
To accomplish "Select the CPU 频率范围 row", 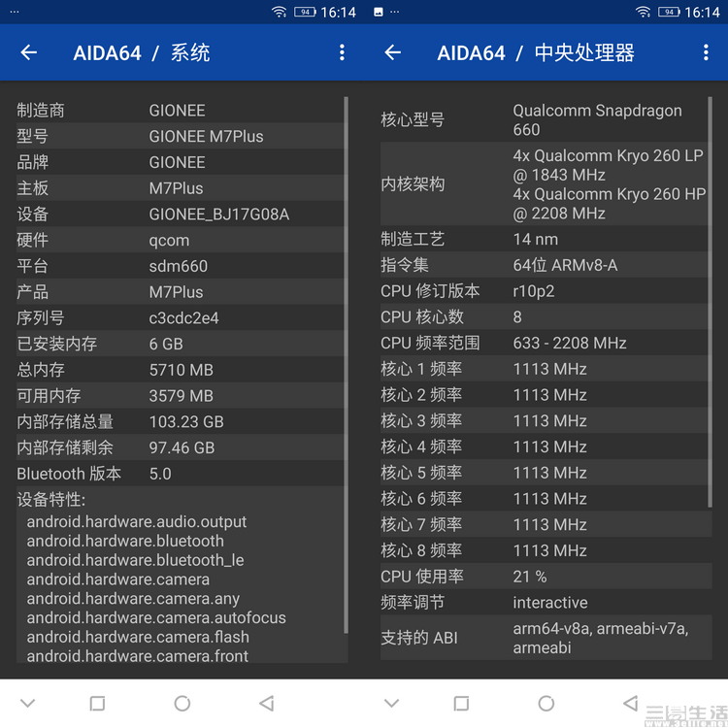I will coord(545,343).
